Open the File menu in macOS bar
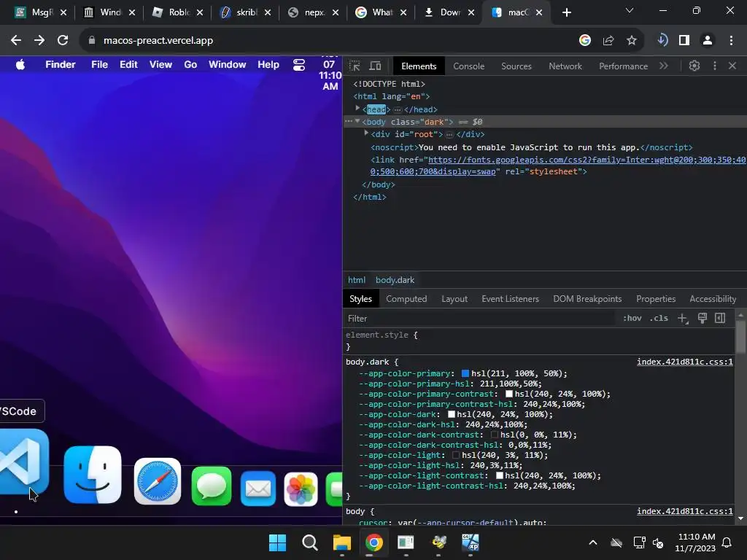747x560 pixels. pyautogui.click(x=99, y=65)
